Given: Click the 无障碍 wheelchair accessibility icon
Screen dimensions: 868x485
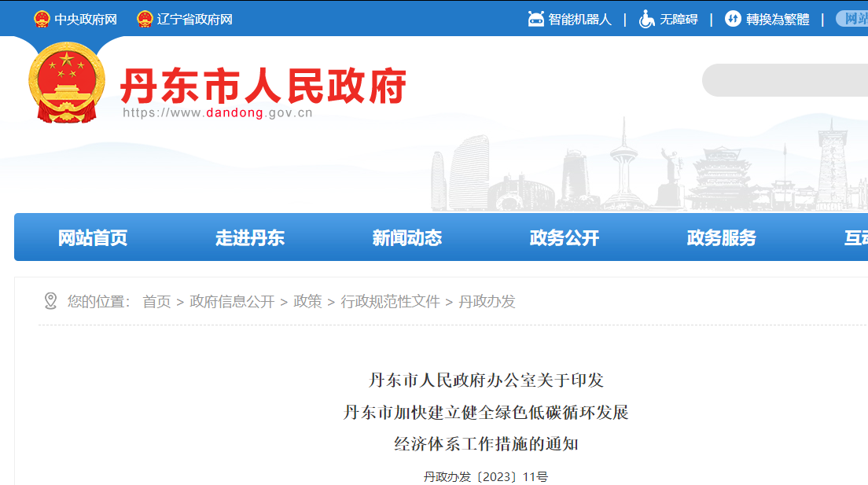Looking at the screenshot, I should 646,19.
